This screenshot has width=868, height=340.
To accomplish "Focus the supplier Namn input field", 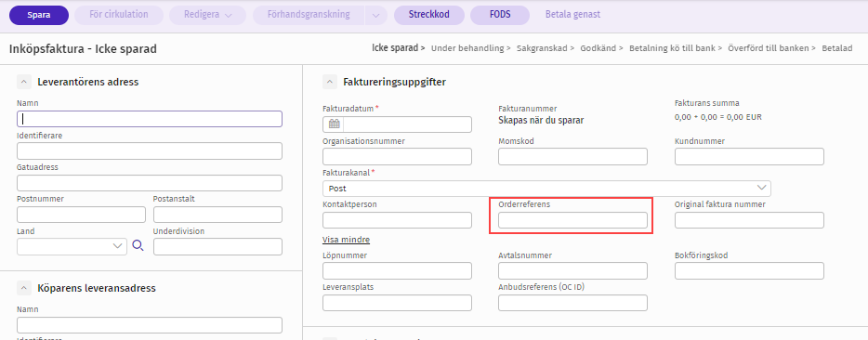I will coord(150,119).
